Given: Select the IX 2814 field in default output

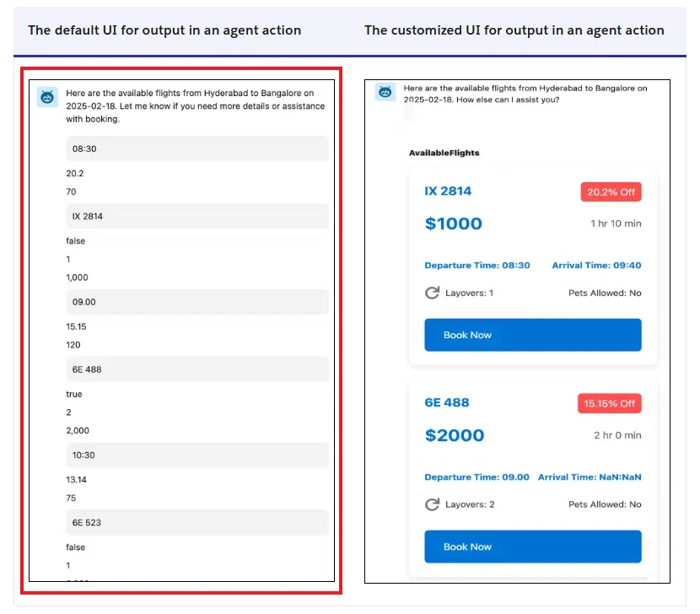Looking at the screenshot, I should (x=197, y=216).
